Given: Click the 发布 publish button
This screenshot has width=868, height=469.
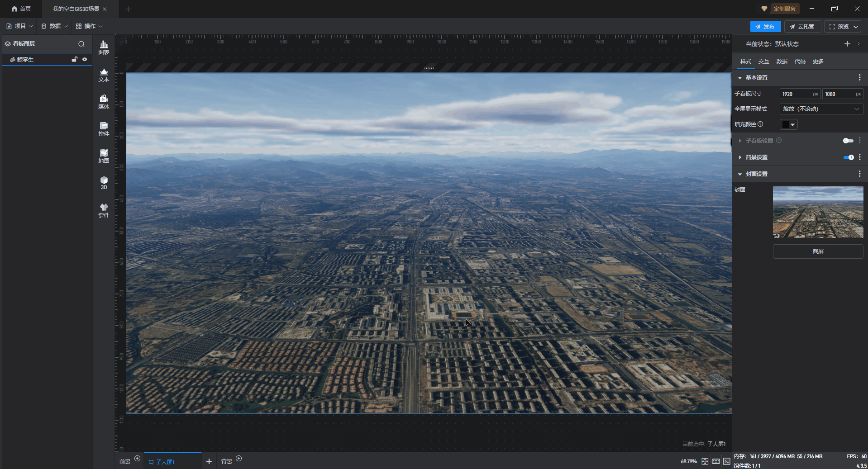Looking at the screenshot, I should (x=765, y=27).
